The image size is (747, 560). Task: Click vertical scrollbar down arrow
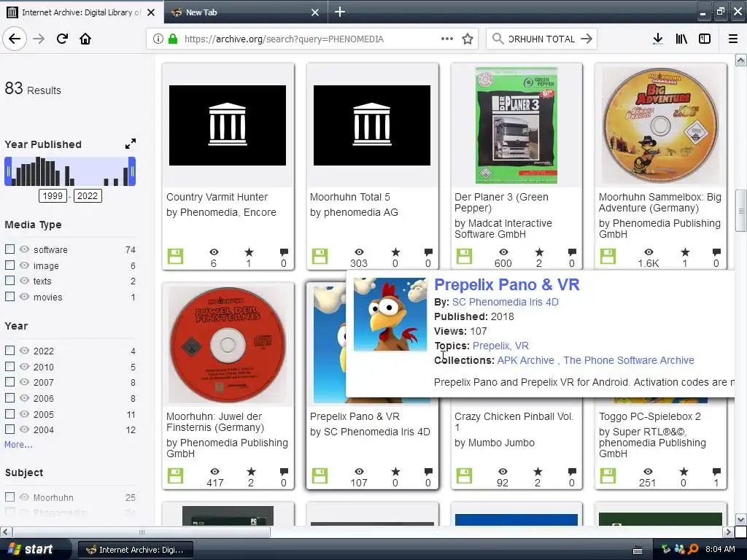[x=740, y=519]
